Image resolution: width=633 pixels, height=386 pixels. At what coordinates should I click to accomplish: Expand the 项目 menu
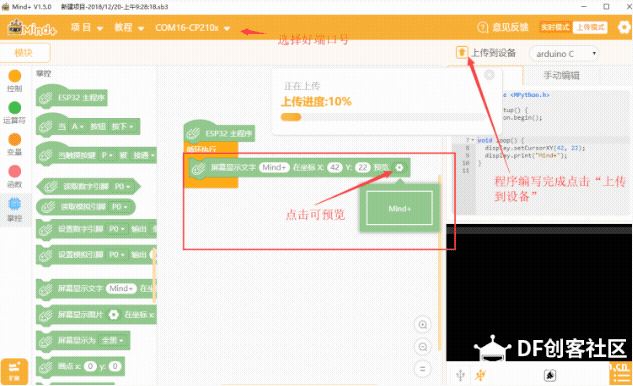click(87, 27)
